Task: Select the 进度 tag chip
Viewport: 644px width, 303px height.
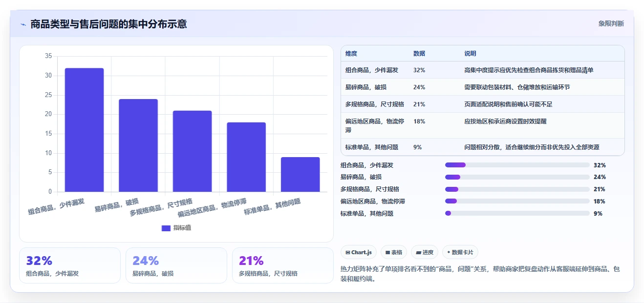Action: coord(425,252)
